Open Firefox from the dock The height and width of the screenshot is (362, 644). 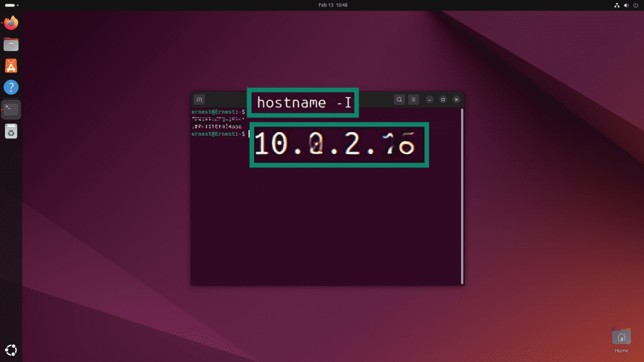pyautogui.click(x=11, y=23)
